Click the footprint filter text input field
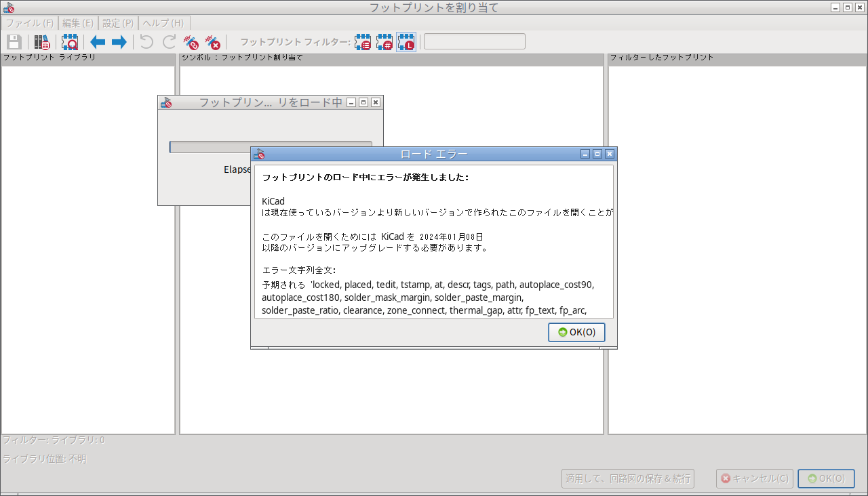Viewport: 868px width, 496px height. (474, 42)
